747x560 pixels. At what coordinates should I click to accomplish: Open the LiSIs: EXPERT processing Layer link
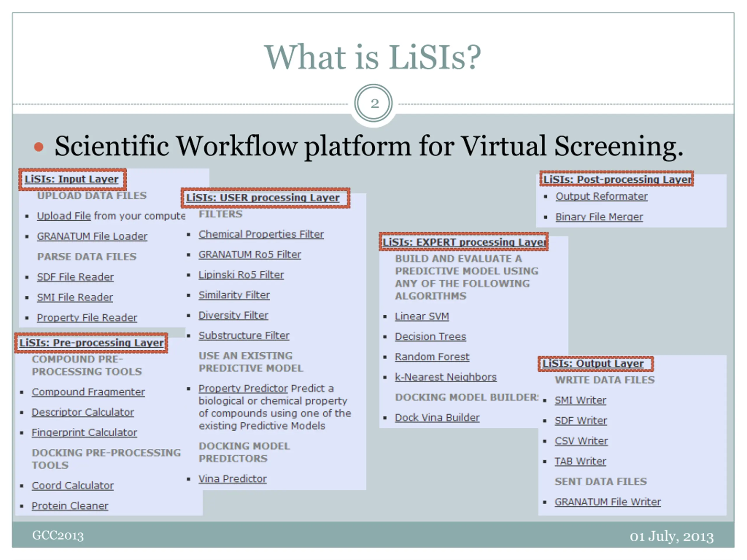(464, 242)
